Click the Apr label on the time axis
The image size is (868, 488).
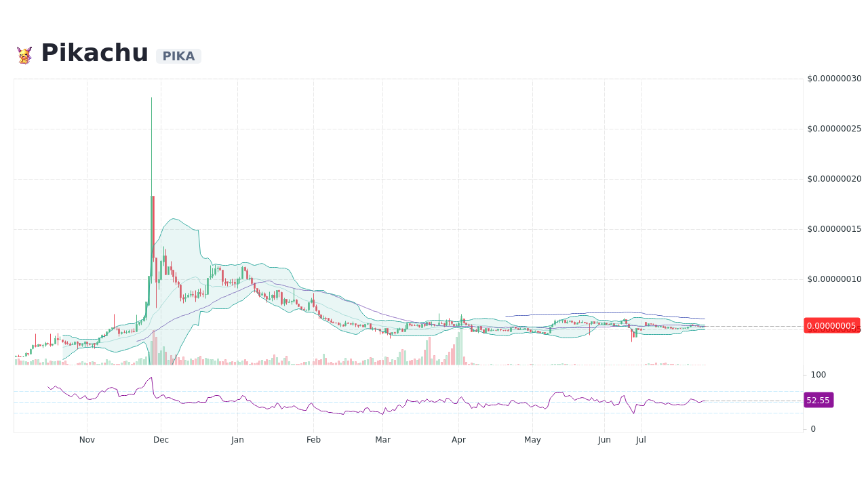[x=459, y=439]
